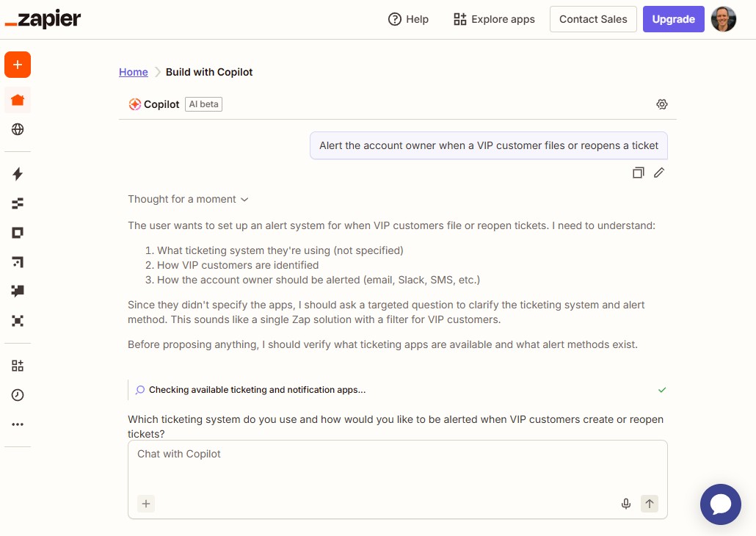
Task: Open App connections grid icon
Action: pyautogui.click(x=18, y=365)
